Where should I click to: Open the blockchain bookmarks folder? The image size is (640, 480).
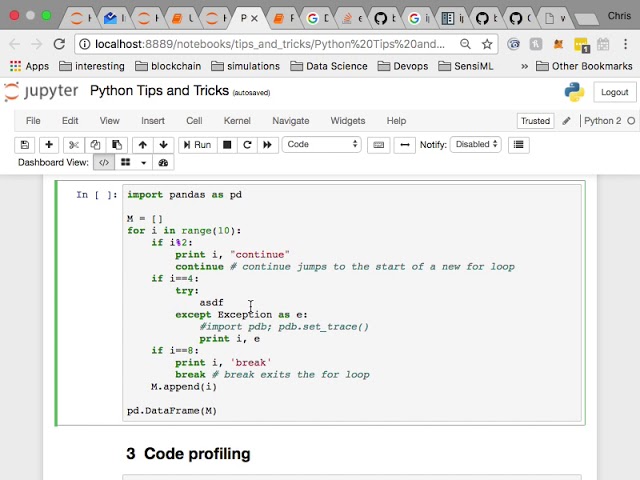point(168,66)
